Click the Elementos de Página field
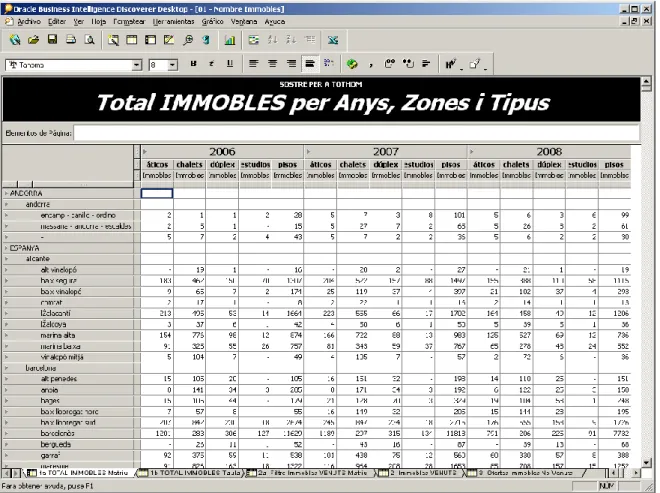 pos(357,133)
